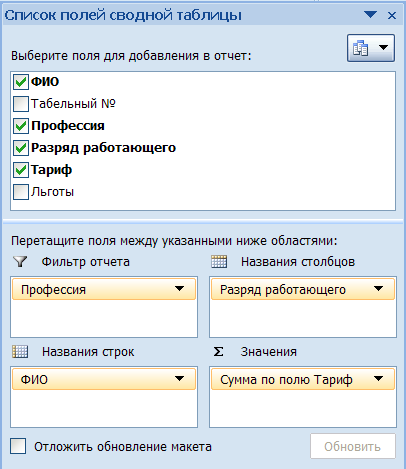Check the Льготы field checkbox
Screen dimensions: 406x469
click(x=21, y=192)
